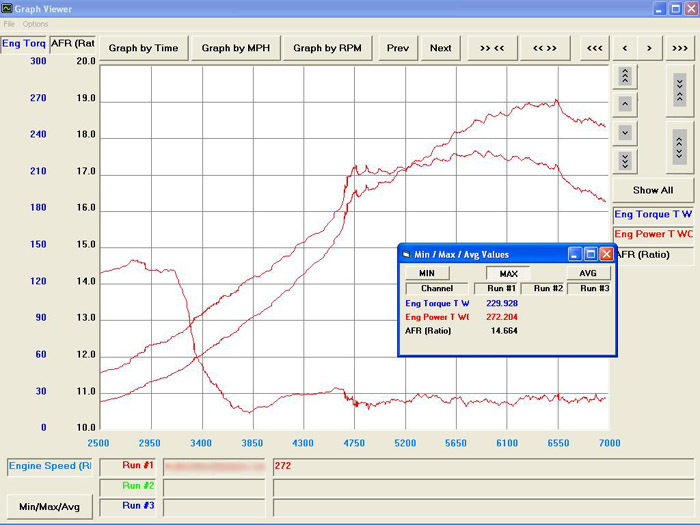This screenshot has height=525, width=700.
Task: Click the single down-arrow scroll button
Action: point(625,133)
